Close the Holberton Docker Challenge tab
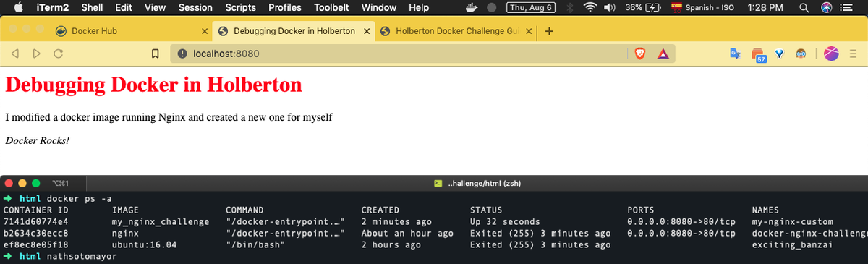Viewport: 868px width, 264px height. tap(529, 32)
